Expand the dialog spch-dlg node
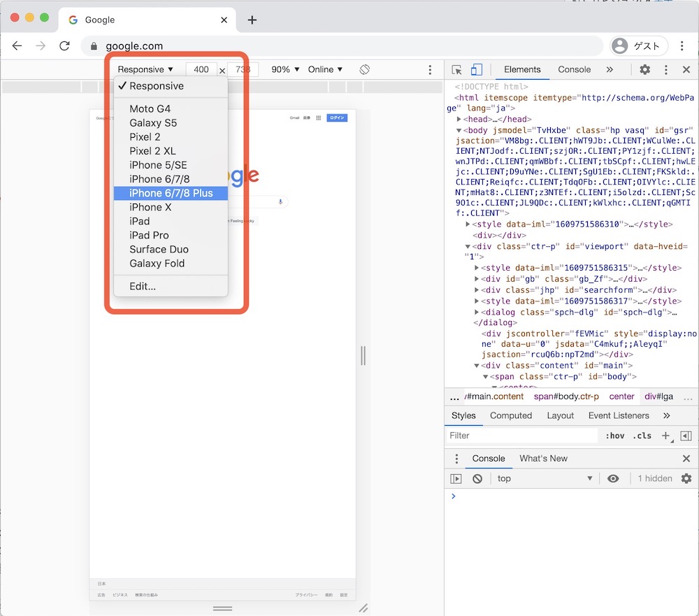Viewport: 699px width, 616px height. click(477, 313)
